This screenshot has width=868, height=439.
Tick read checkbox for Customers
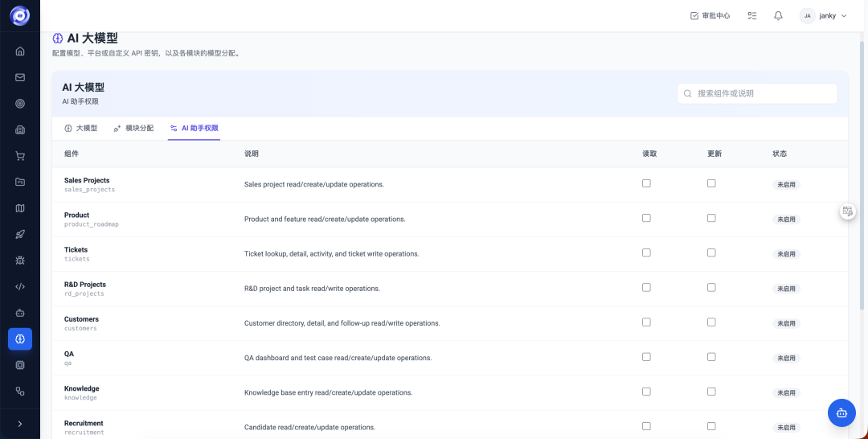[x=646, y=322]
